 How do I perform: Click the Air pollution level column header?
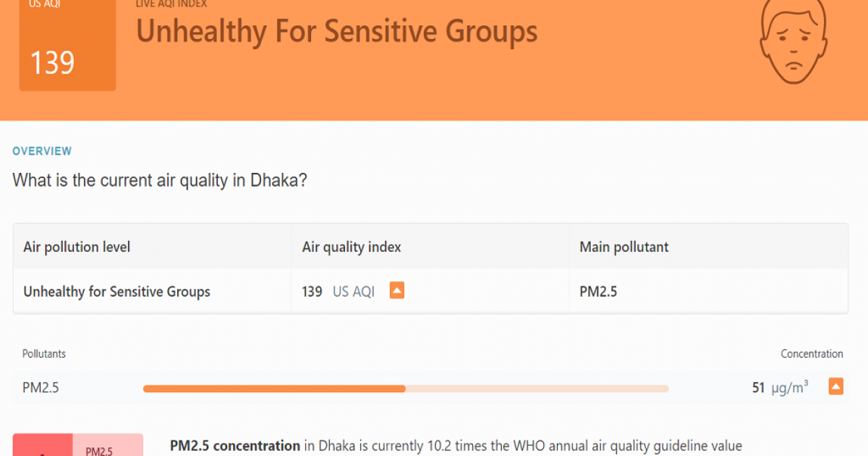[x=76, y=246]
